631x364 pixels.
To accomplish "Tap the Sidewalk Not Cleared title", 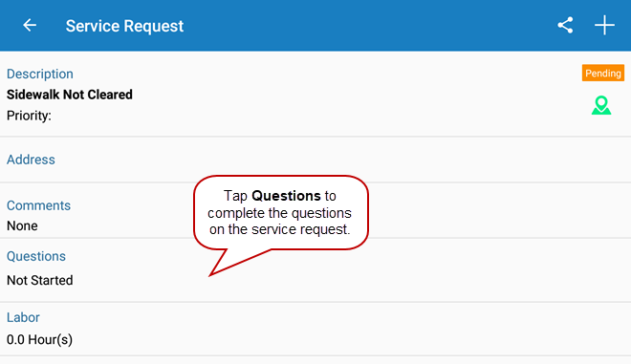I will [x=70, y=95].
